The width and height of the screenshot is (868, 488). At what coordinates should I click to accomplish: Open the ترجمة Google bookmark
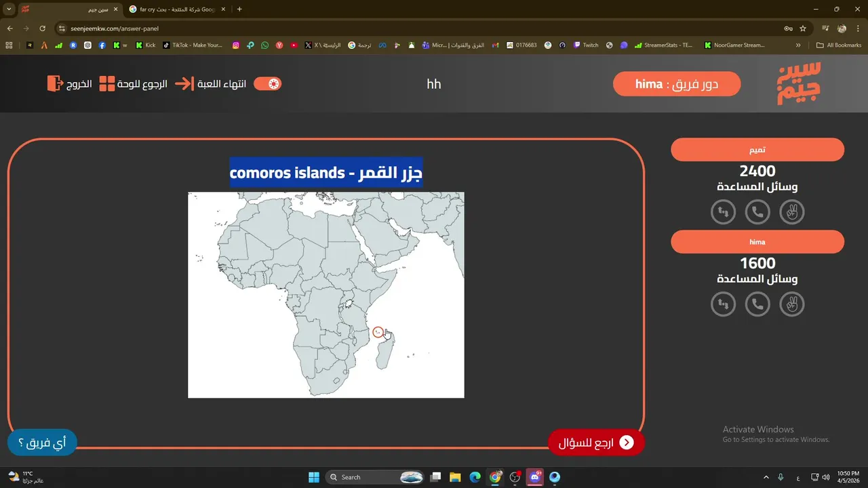point(359,45)
